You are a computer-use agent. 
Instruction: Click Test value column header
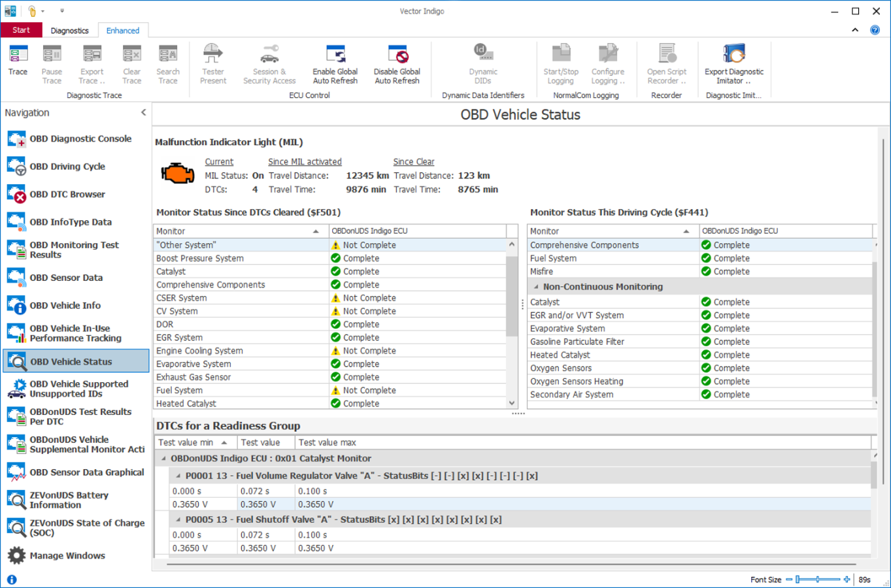click(266, 443)
